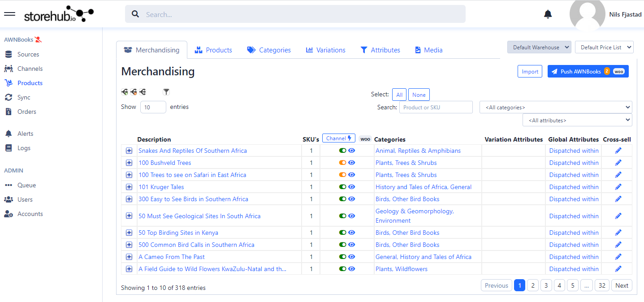Edit cross-sell for 101 Kruger Tales
The image size is (644, 302).
click(618, 187)
